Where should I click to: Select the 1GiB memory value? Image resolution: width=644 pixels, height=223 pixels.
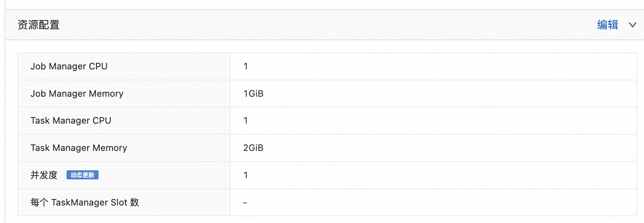[253, 94]
